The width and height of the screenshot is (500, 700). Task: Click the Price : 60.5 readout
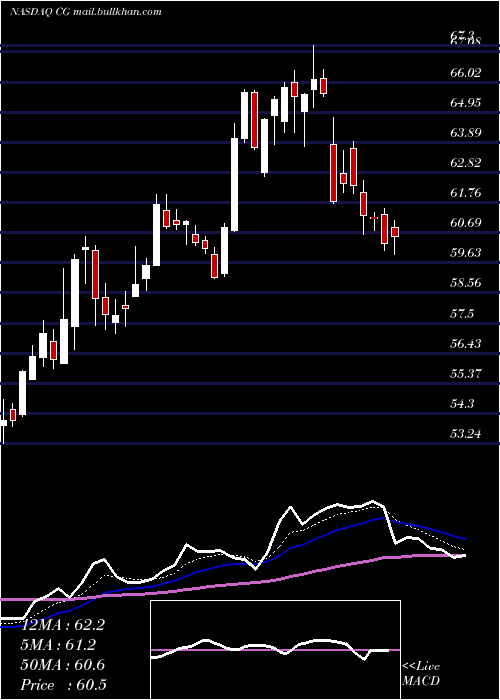pyautogui.click(x=63, y=684)
